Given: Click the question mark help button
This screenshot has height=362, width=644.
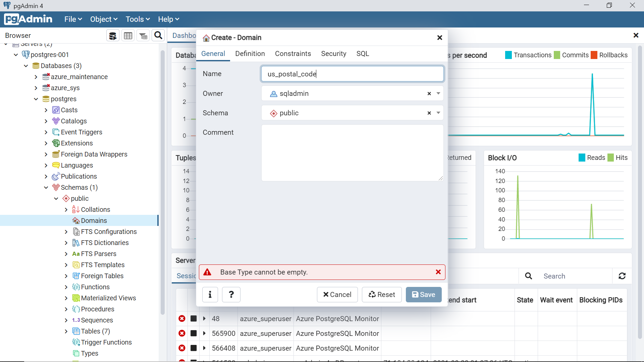Looking at the screenshot, I should [231, 295].
